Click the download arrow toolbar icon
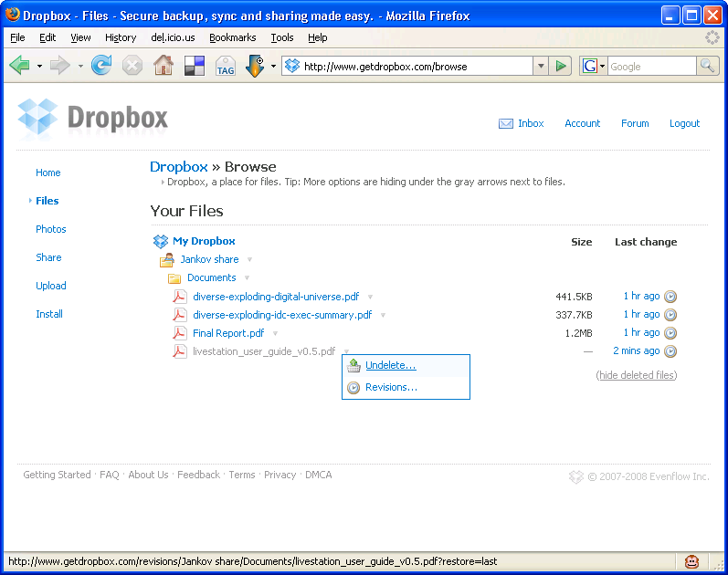The height and width of the screenshot is (575, 728). coord(255,66)
